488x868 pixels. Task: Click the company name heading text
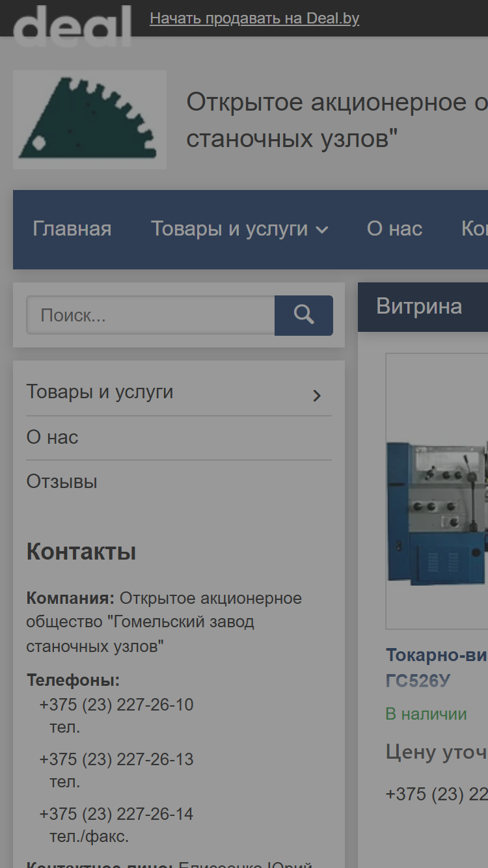tap(337, 120)
